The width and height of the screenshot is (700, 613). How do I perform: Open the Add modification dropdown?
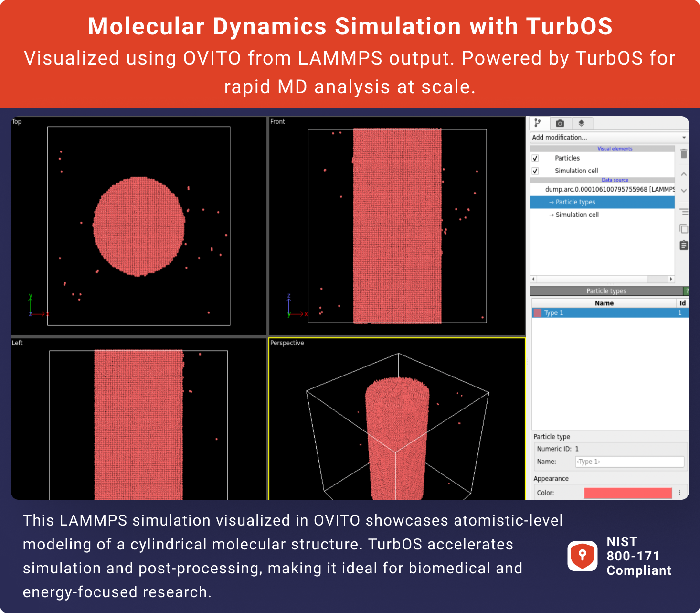pyautogui.click(x=609, y=138)
